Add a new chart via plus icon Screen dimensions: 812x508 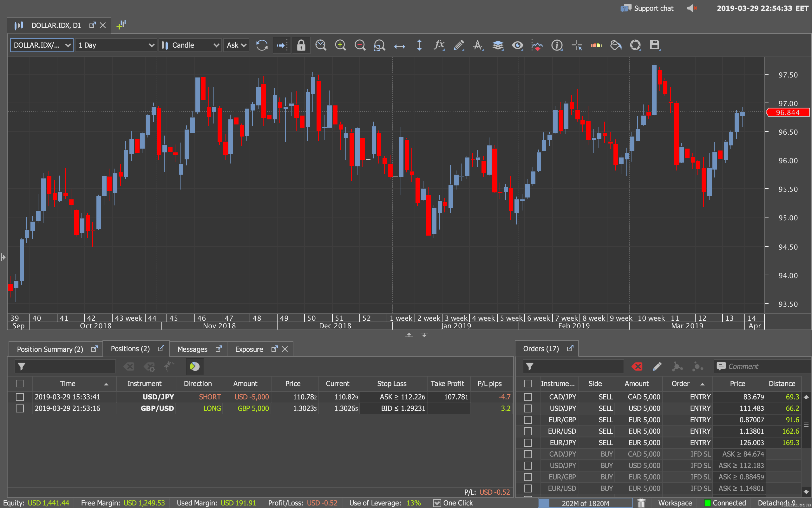(x=121, y=25)
